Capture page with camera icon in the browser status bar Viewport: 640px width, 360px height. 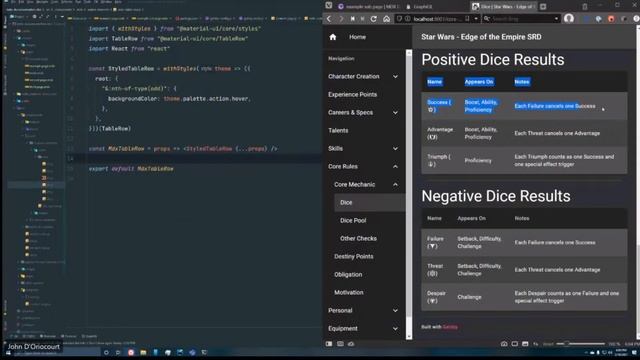click(504, 344)
